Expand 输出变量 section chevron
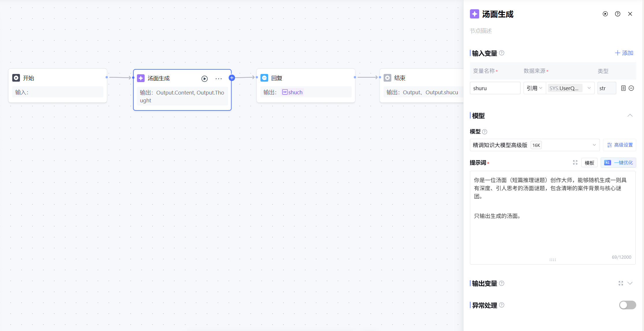The width and height of the screenshot is (644, 331). (x=630, y=283)
